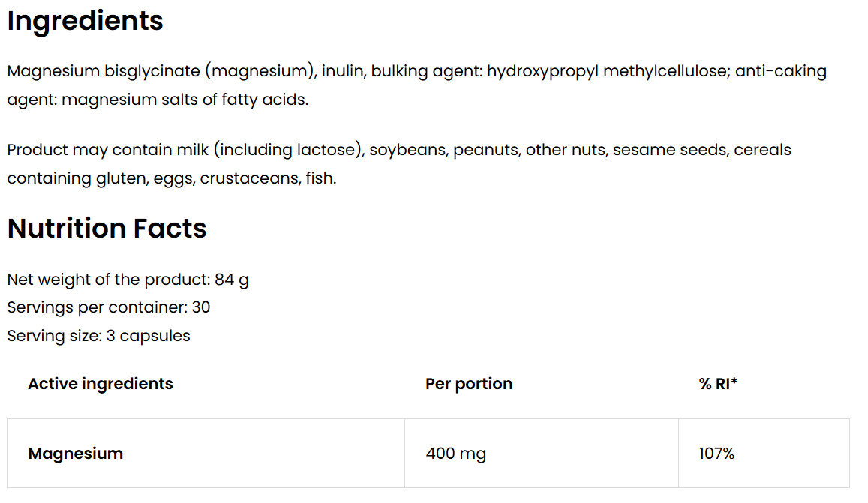Click the 'Serving size: 3 capsules' line

click(98, 336)
